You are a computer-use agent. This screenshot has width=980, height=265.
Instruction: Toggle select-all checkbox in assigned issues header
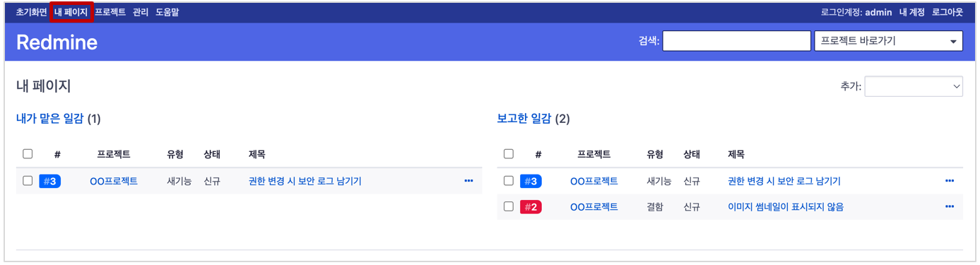pyautogui.click(x=28, y=154)
